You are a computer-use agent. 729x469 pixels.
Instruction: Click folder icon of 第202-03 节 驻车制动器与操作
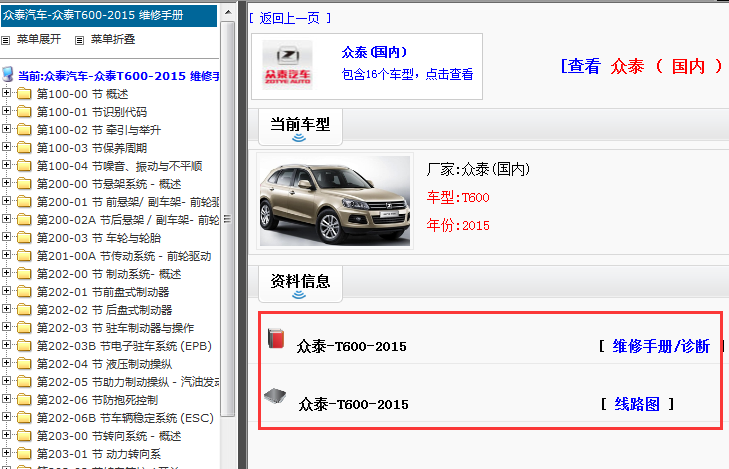click(24, 328)
